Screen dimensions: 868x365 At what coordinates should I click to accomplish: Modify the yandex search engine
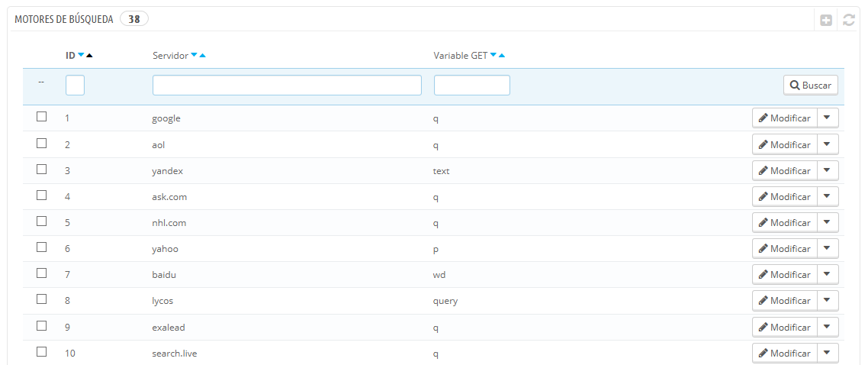pyautogui.click(x=784, y=170)
